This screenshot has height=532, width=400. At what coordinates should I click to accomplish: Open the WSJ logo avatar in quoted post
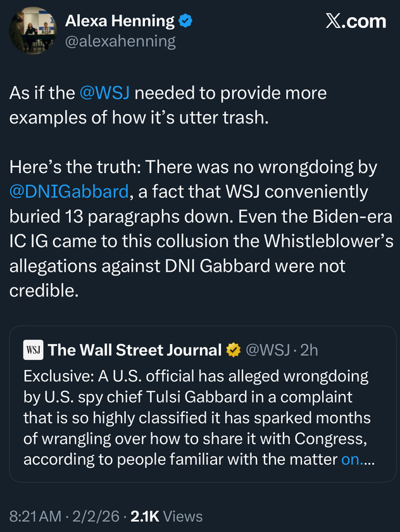[x=33, y=350]
